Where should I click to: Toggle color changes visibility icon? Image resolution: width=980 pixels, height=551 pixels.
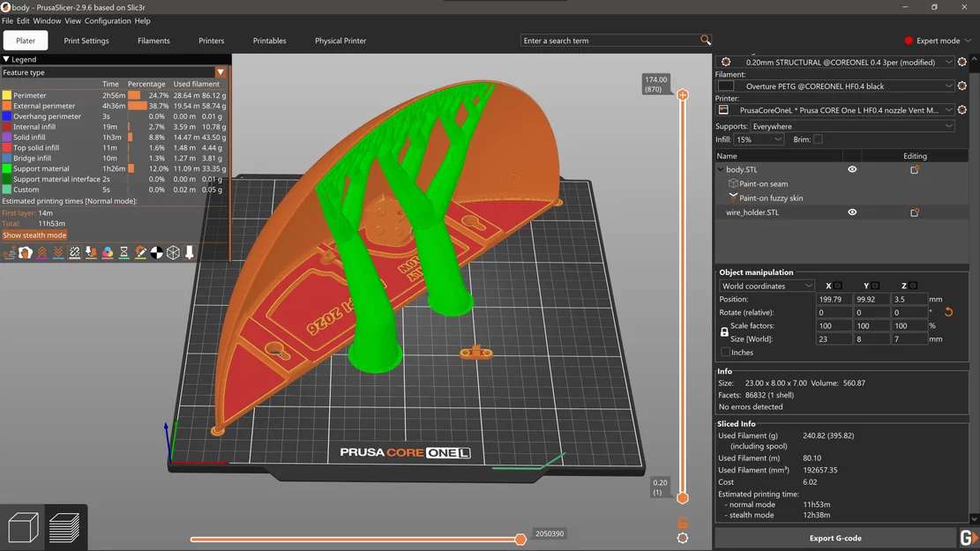pyautogui.click(x=108, y=252)
